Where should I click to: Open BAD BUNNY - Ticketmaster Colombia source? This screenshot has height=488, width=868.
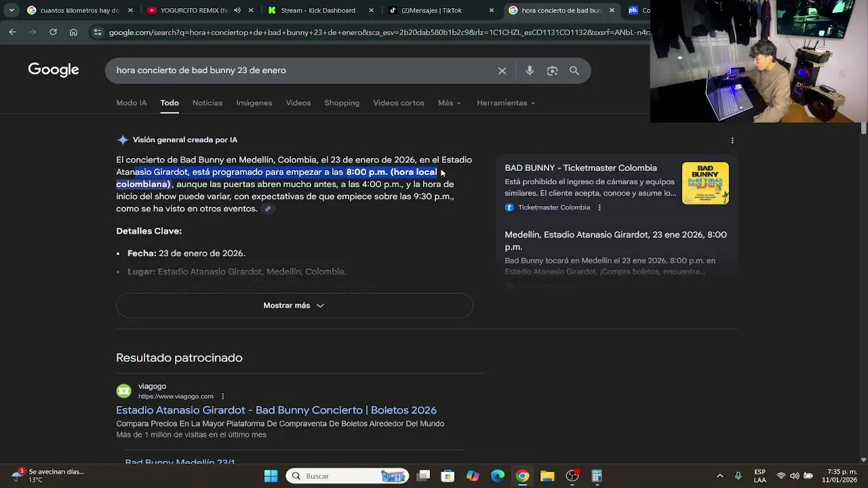(x=580, y=168)
